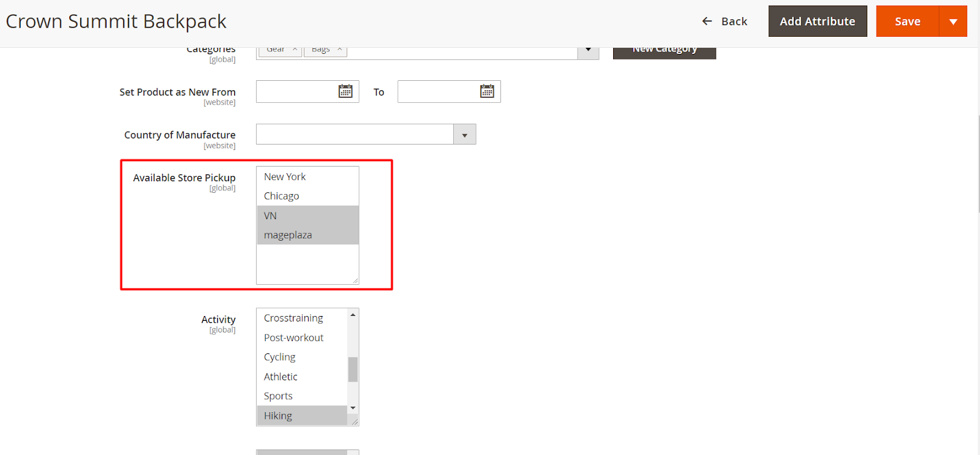Select New York store pickup option
Screen dimensions: 980x455
[x=285, y=177]
